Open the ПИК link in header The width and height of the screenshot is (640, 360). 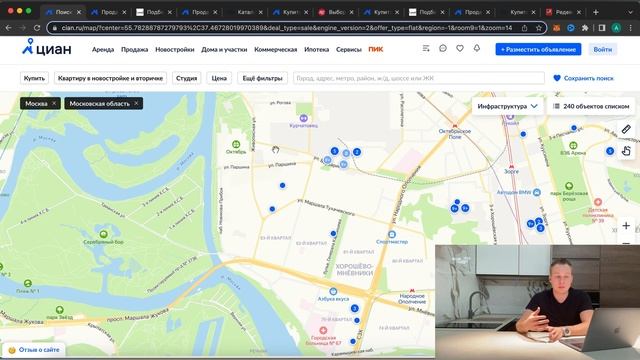pos(376,49)
